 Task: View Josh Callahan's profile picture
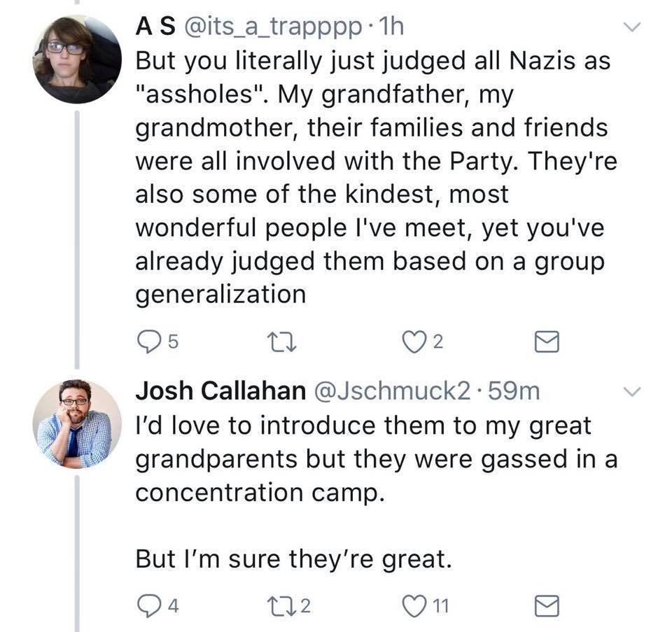pos(76,424)
